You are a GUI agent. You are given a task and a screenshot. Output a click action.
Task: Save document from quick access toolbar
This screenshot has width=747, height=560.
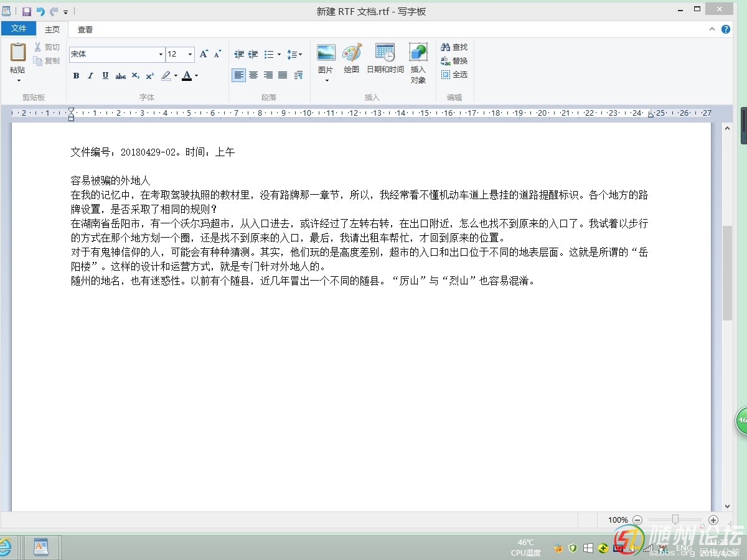tap(27, 12)
